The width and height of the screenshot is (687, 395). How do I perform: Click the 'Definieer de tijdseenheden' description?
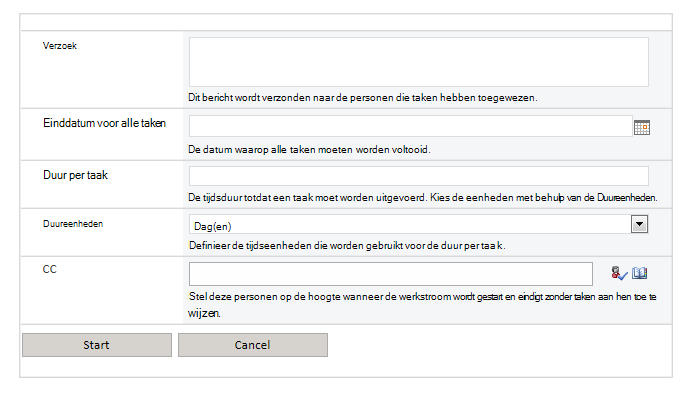click(347, 246)
